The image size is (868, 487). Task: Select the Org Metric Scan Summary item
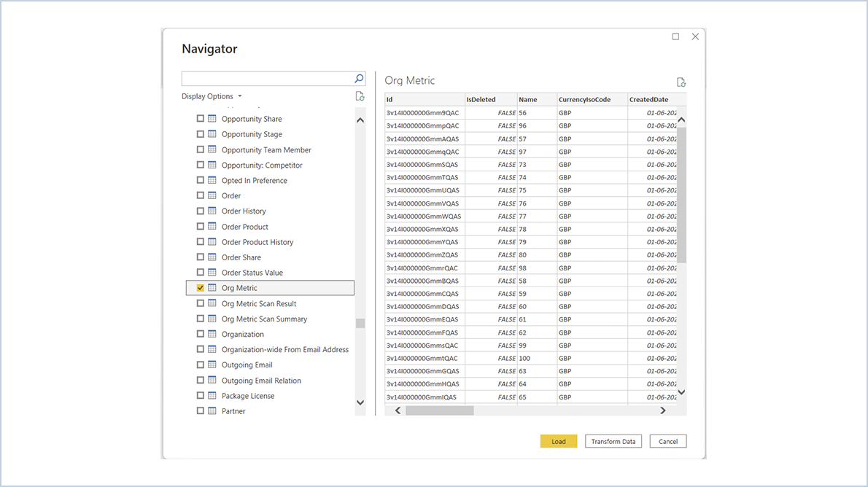[263, 319]
